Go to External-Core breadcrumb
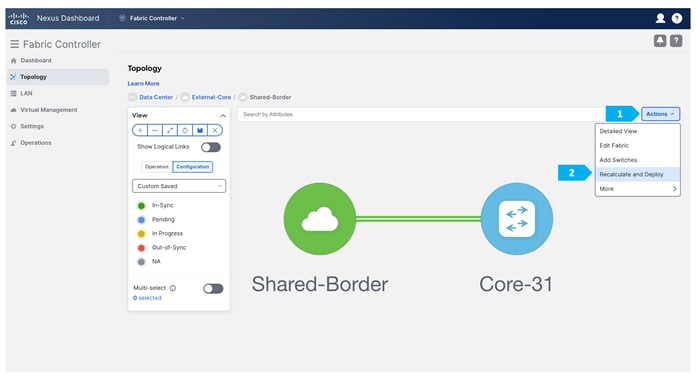The image size is (696, 379). tap(211, 97)
